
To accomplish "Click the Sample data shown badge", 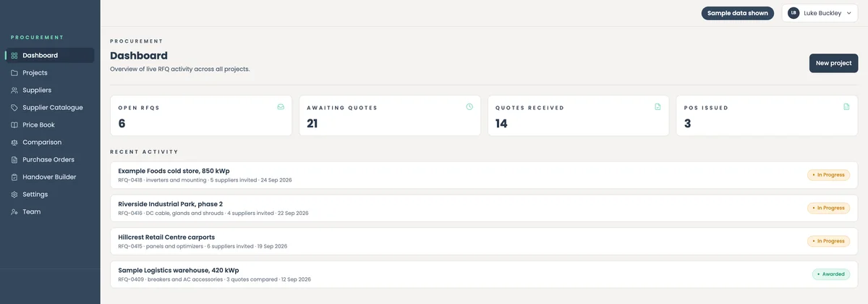I will (x=738, y=13).
